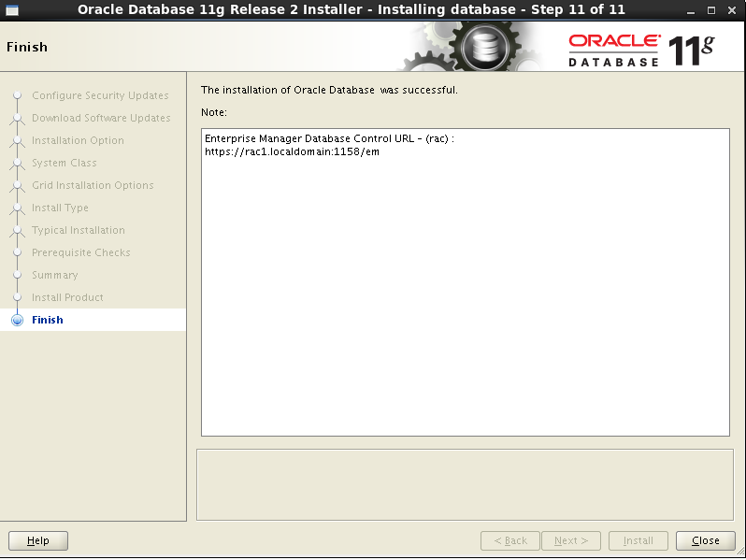
Task: Click the Configure Security Updates step bullet
Action: click(x=17, y=95)
